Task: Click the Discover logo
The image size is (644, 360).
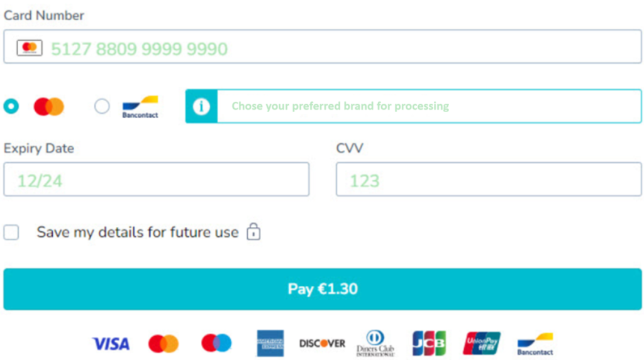Action: (322, 344)
